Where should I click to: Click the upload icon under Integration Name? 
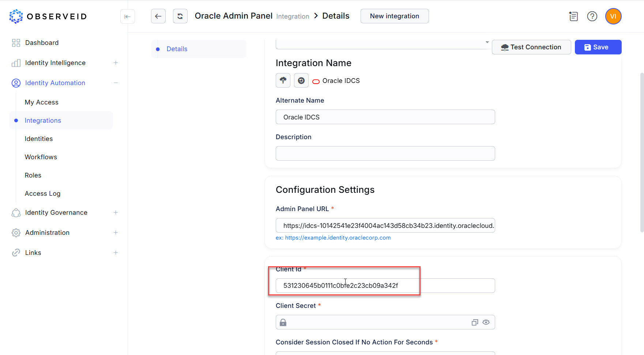click(x=283, y=80)
